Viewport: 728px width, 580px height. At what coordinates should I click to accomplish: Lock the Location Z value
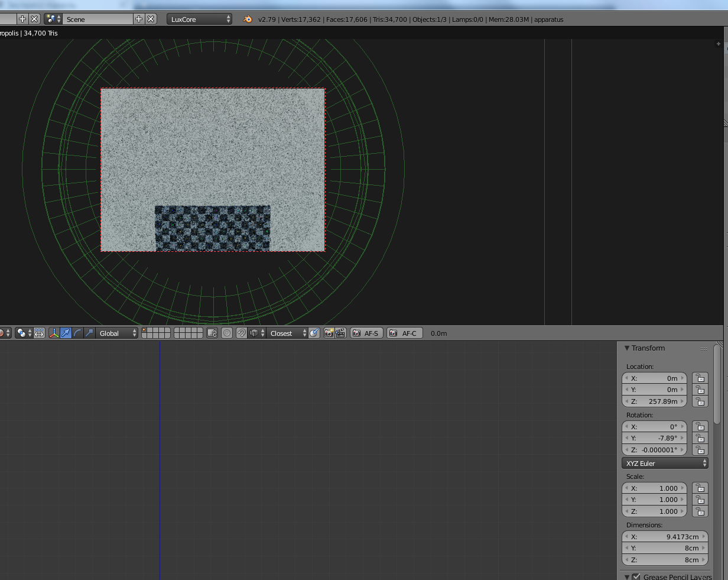click(x=700, y=401)
